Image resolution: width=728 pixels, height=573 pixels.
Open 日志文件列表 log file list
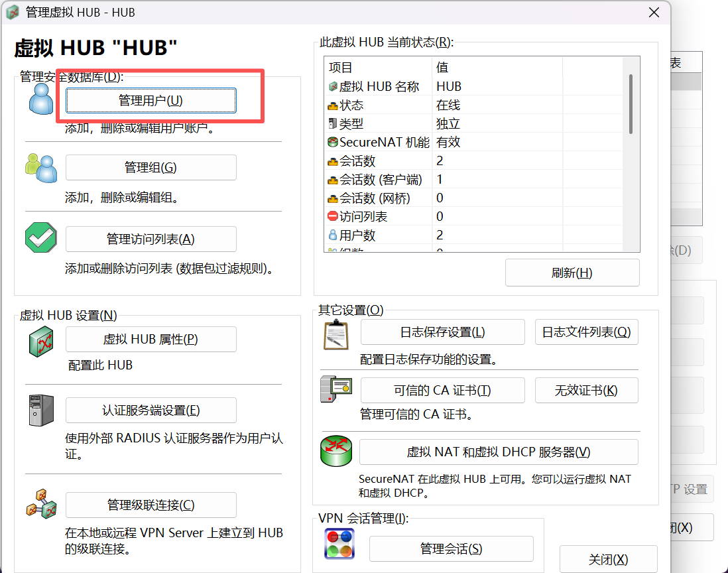(x=586, y=332)
